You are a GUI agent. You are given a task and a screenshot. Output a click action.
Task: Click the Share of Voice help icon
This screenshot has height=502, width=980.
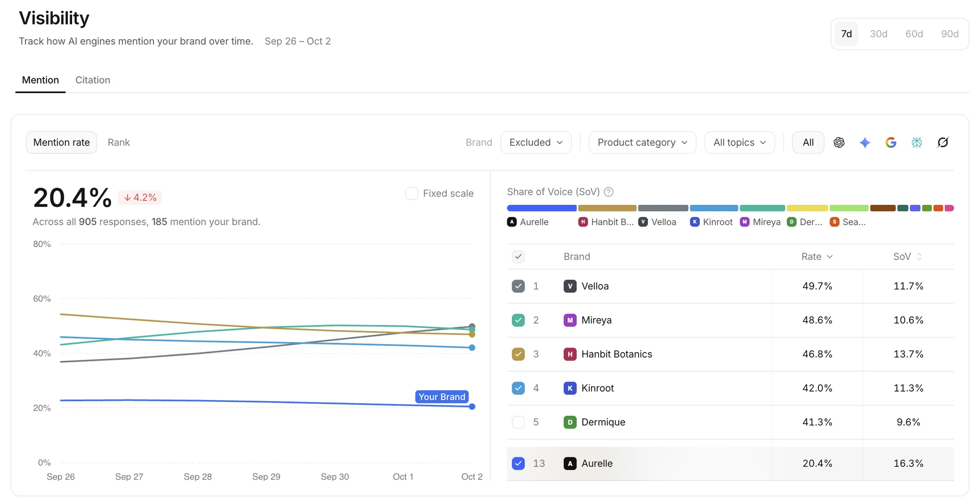click(609, 192)
